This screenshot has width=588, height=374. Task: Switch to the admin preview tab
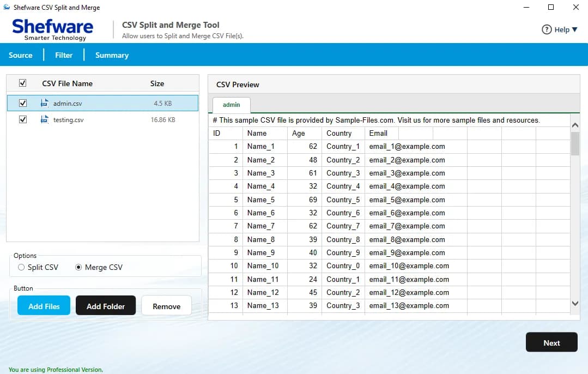click(x=232, y=105)
